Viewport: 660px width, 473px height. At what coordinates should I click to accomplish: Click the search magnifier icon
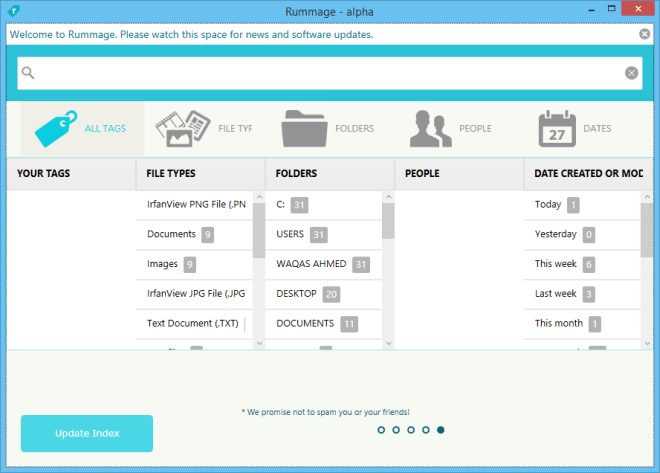point(28,73)
